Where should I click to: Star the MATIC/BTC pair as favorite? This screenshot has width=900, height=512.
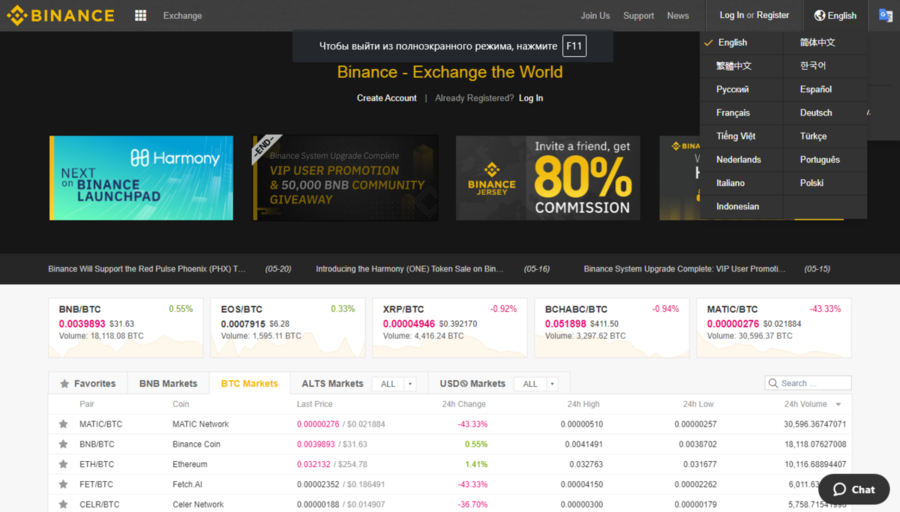point(64,424)
